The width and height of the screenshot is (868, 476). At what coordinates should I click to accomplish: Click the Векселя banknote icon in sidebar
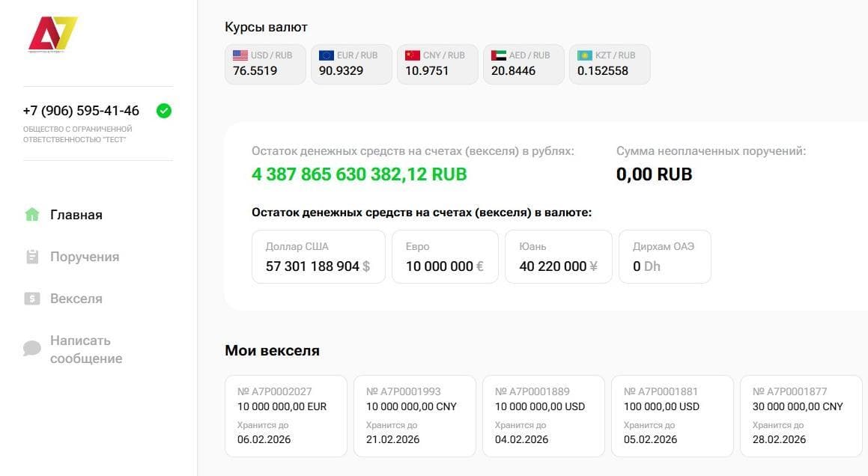[x=31, y=298]
